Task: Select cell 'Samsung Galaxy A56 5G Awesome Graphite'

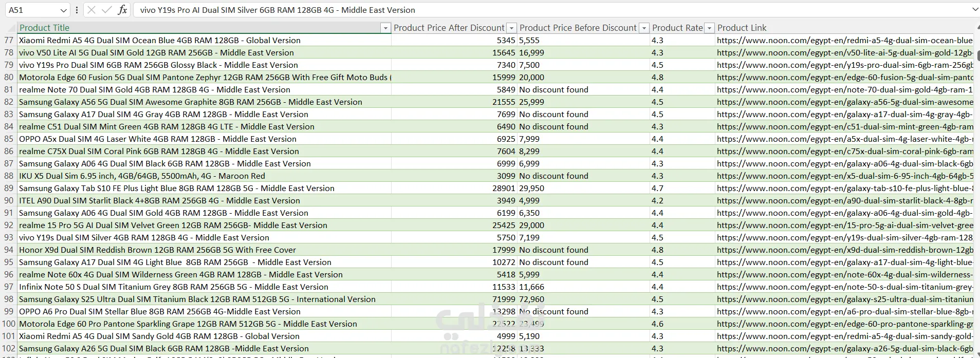Action: coord(205,102)
